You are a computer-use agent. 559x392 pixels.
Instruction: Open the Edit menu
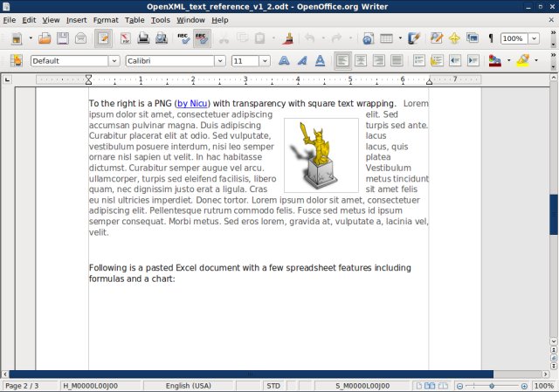[29, 20]
